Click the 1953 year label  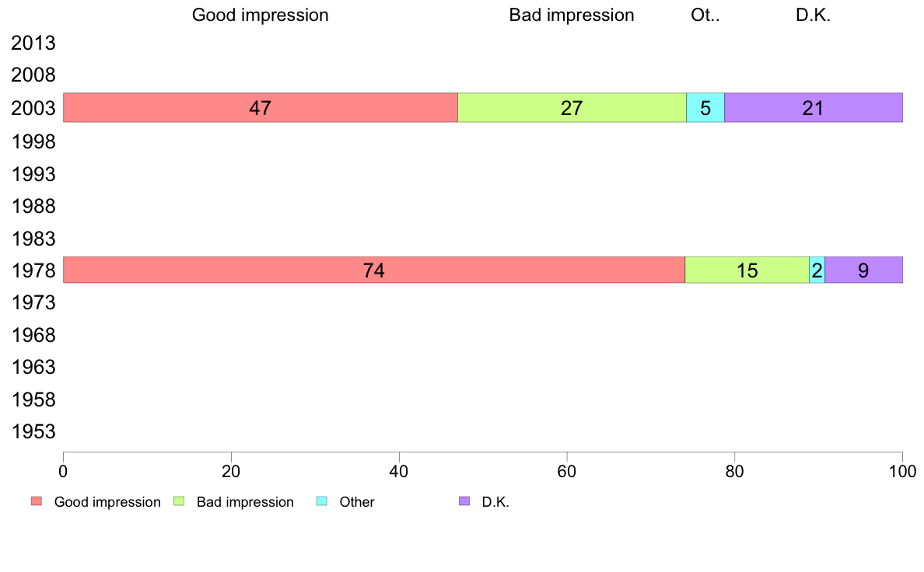point(33,432)
